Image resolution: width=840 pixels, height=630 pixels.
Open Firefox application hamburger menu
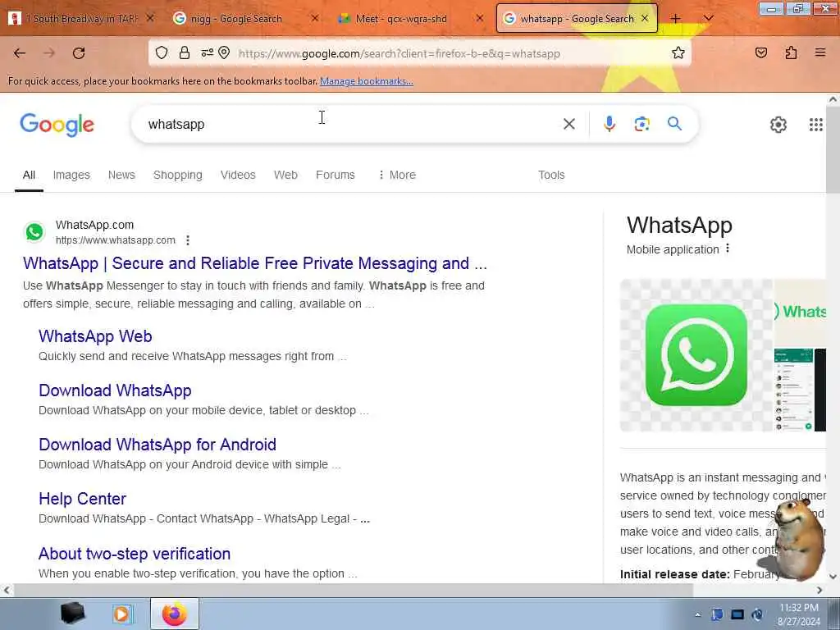[x=820, y=52]
